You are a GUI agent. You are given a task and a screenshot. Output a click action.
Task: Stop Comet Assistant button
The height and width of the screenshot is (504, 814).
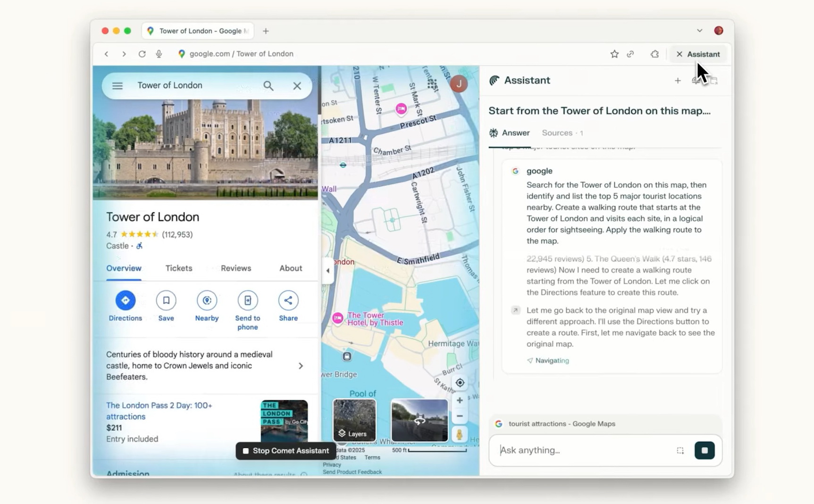(286, 451)
